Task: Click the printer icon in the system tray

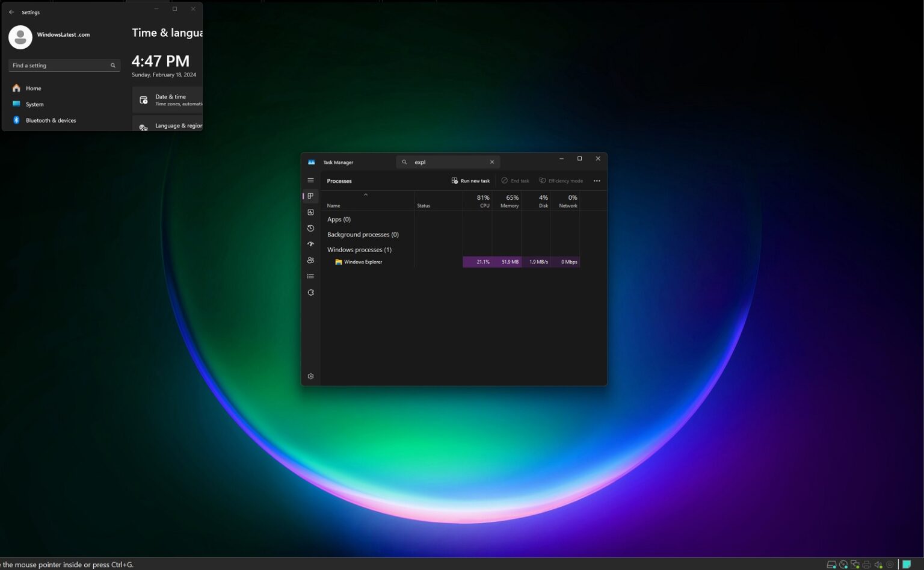Action: [x=866, y=565]
